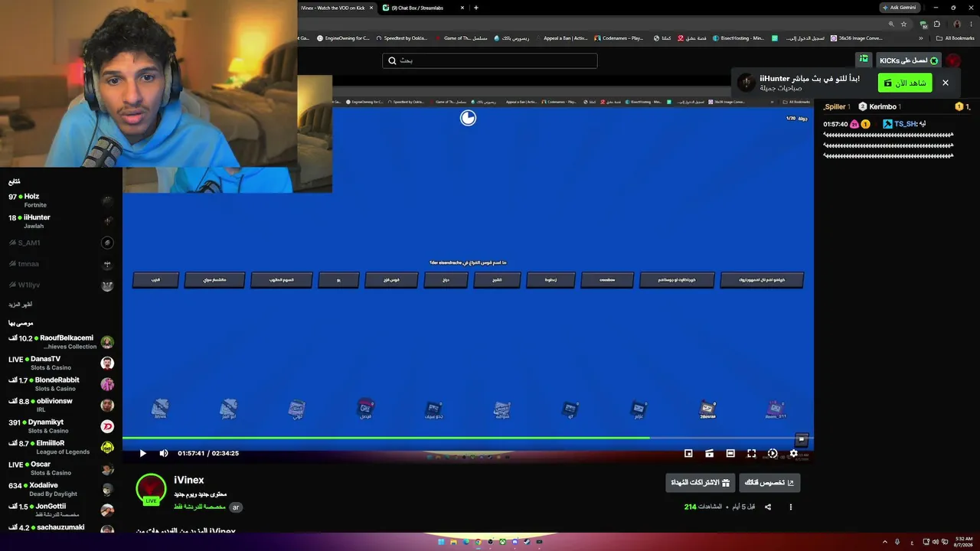Viewport: 980px width, 551px height.
Task: Open the three-dot more options menu
Action: 791,507
